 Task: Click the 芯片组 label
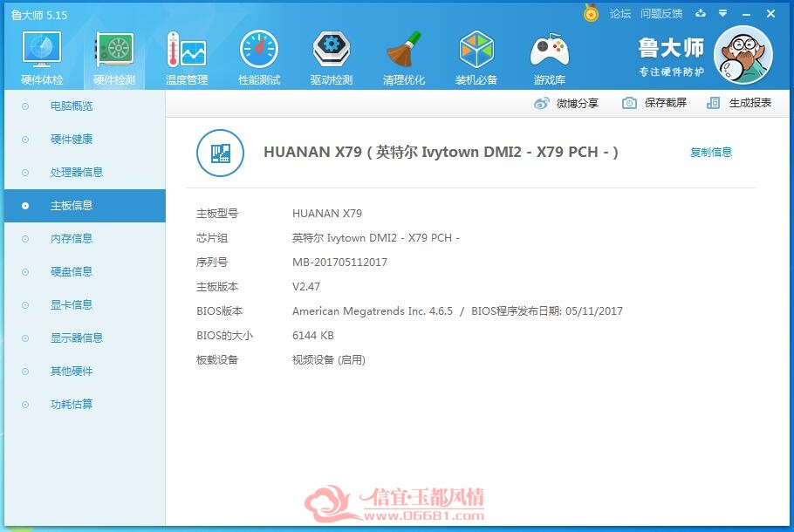[x=212, y=238]
